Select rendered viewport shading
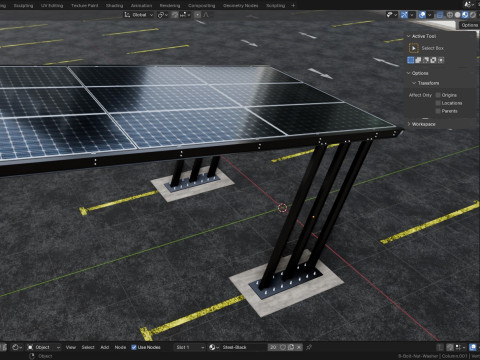This screenshot has height=360, width=480. (473, 15)
